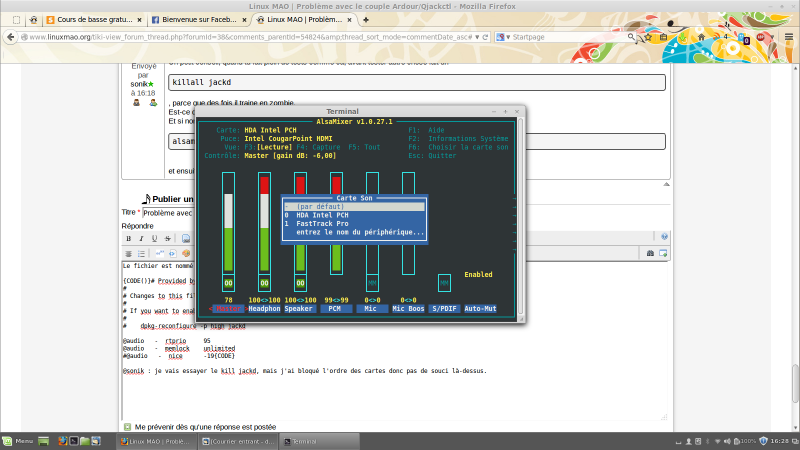Close the 'Cours de basse gratu...' tab
Screen dimensions: 800x450
139,20
